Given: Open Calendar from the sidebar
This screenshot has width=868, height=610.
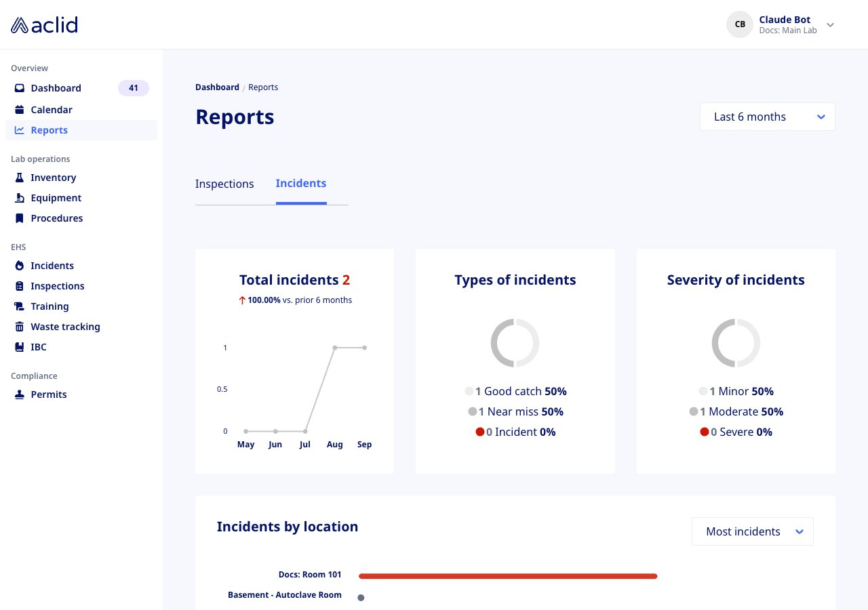Looking at the screenshot, I should pos(52,110).
